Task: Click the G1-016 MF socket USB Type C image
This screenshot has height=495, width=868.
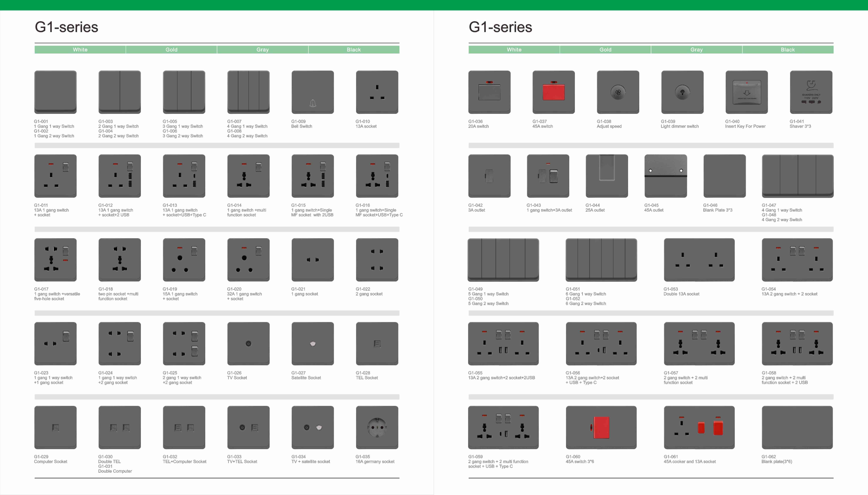Action: pyautogui.click(x=377, y=176)
